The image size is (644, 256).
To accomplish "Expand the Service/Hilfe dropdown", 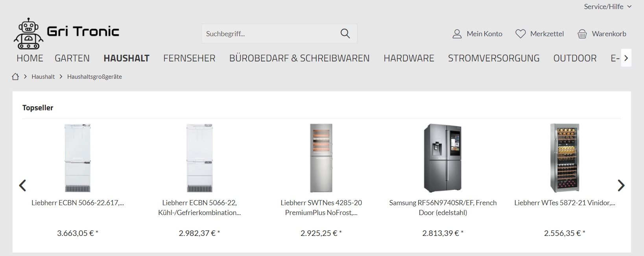I will (607, 7).
